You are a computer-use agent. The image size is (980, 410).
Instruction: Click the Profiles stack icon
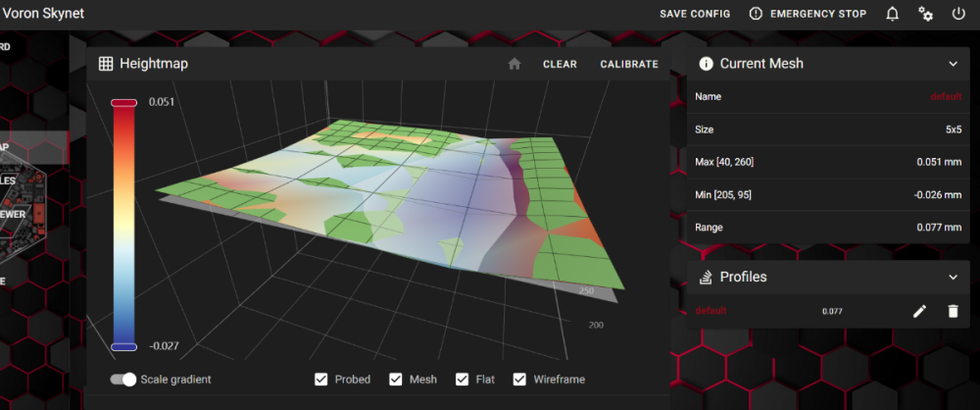(x=706, y=277)
